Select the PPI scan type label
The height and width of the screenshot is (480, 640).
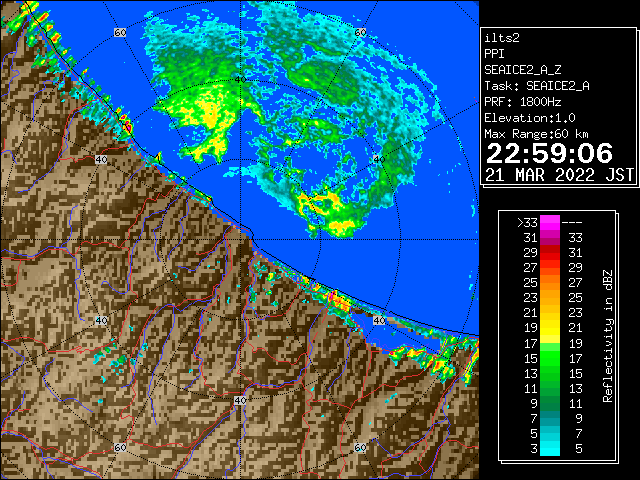pos(494,54)
